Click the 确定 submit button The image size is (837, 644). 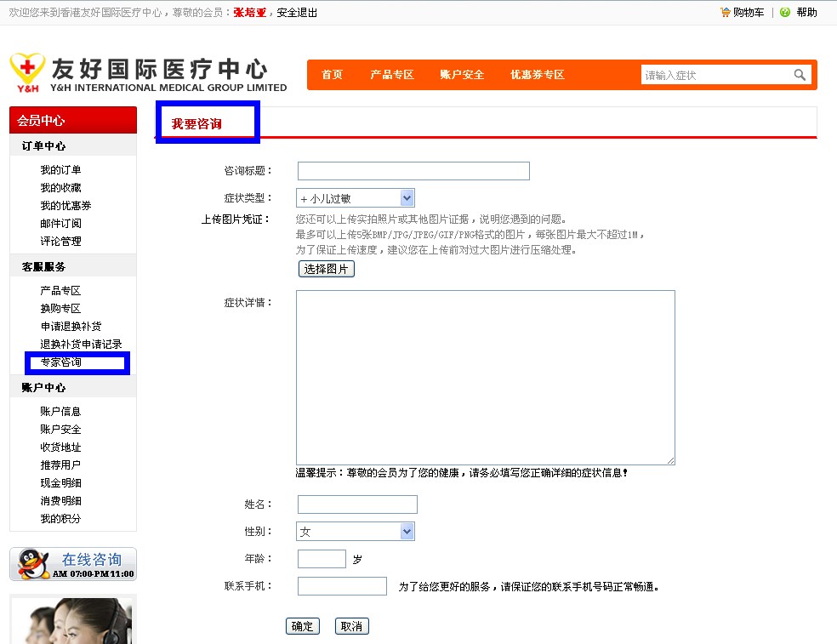tap(303, 626)
